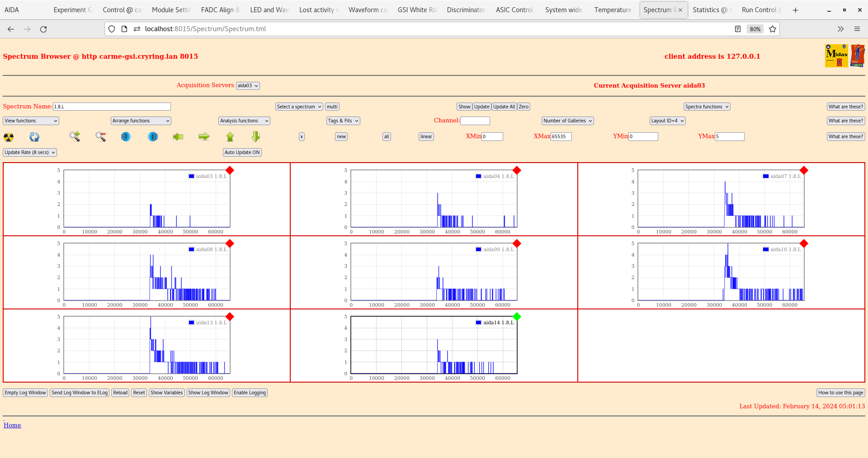Click the Send Log Window to ELog button
868x458 pixels.
tap(80, 393)
